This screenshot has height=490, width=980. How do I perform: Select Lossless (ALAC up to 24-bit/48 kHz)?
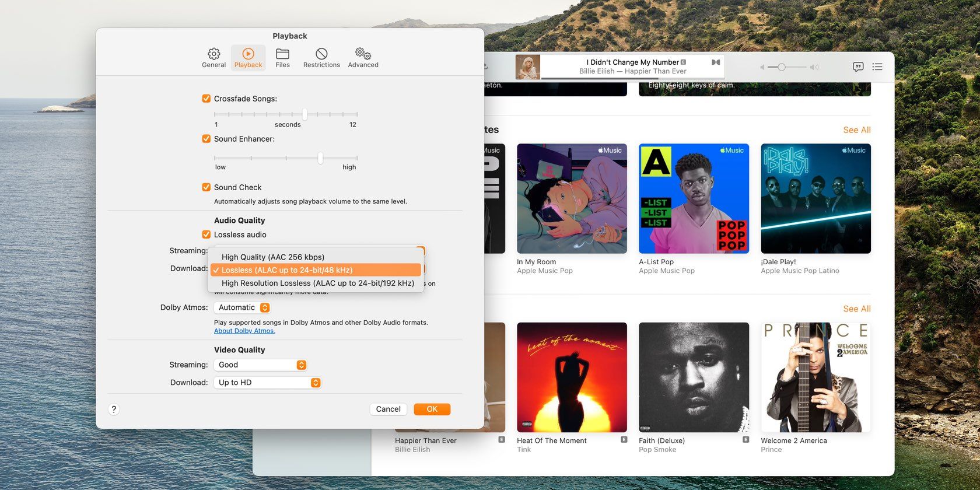click(316, 270)
